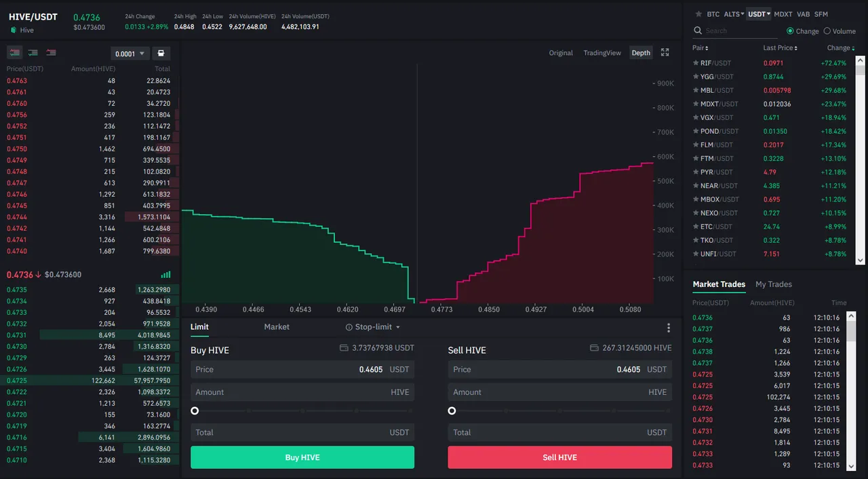Viewport: 868px width, 479px height.
Task: Click the order book layout toggle icon beside 0.0001
Action: pos(161,53)
